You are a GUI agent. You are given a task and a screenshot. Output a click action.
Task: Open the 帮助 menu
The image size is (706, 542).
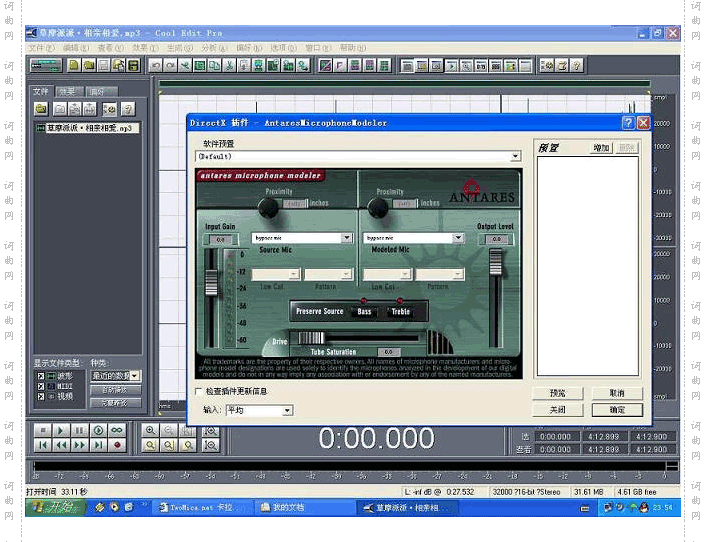[353, 48]
